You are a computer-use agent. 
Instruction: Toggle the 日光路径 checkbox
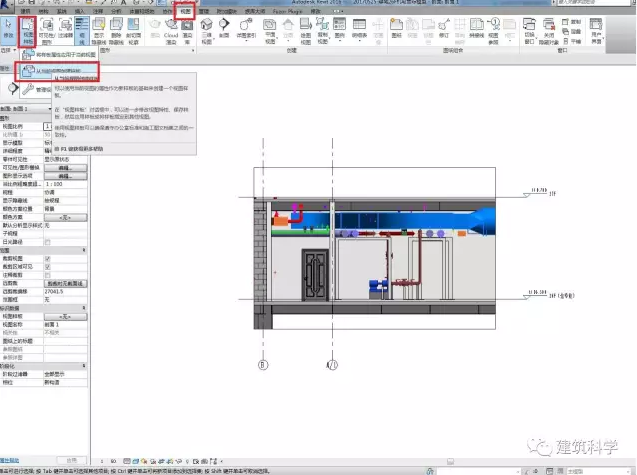[48, 242]
